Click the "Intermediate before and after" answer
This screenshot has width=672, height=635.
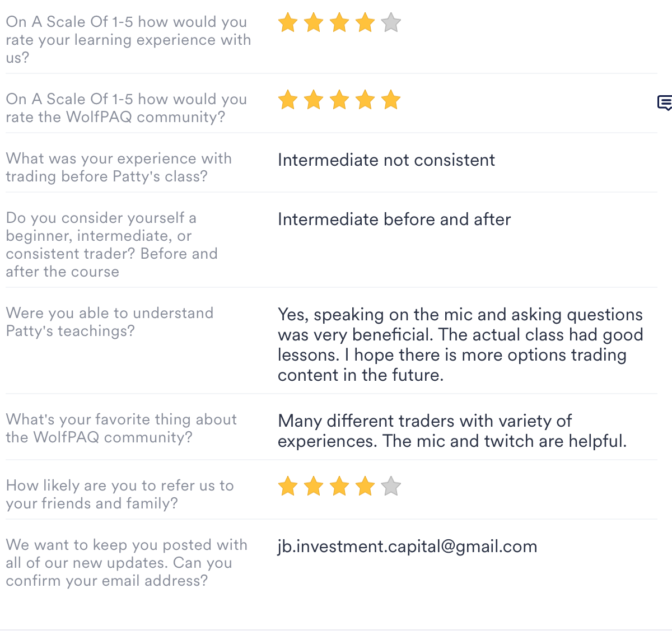394,220
